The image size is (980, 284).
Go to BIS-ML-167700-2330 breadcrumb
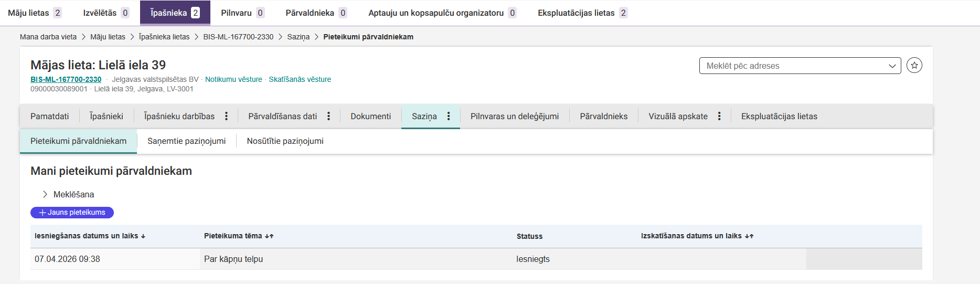(238, 37)
